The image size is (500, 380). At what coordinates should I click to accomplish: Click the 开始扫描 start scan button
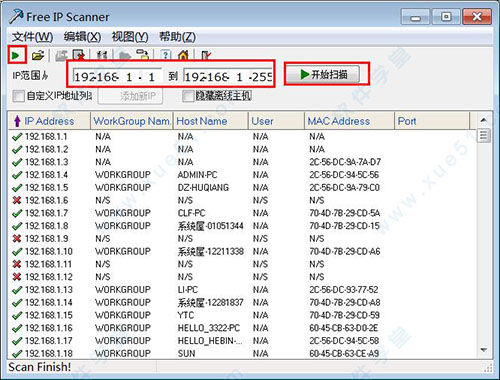(323, 74)
